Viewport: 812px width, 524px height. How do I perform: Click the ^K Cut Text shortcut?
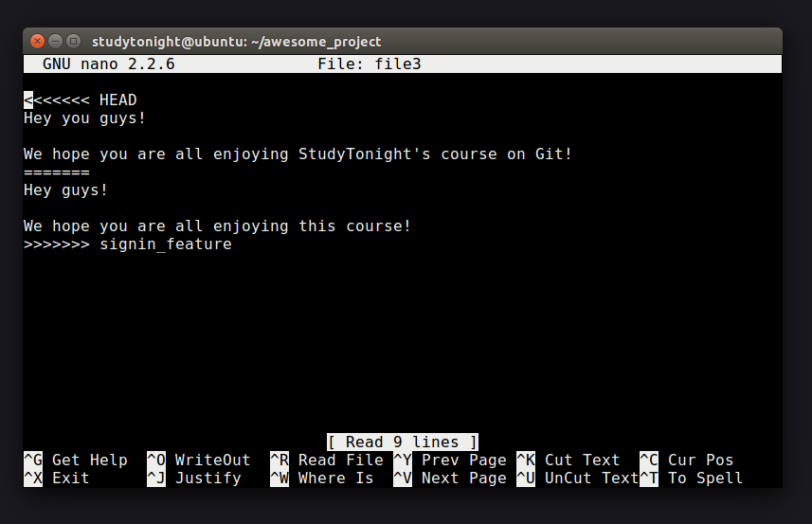(568, 461)
